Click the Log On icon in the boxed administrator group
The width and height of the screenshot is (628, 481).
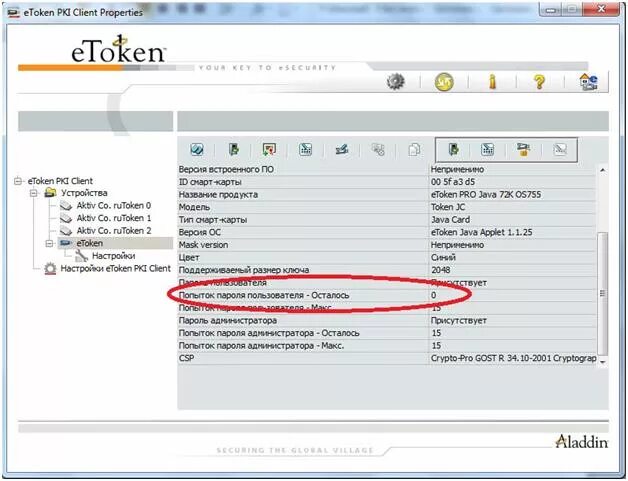pos(454,149)
